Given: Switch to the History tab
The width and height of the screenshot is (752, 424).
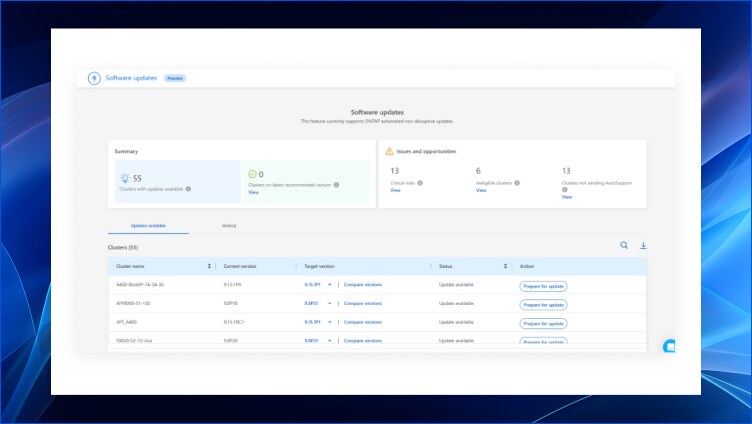Looking at the screenshot, I should point(229,225).
